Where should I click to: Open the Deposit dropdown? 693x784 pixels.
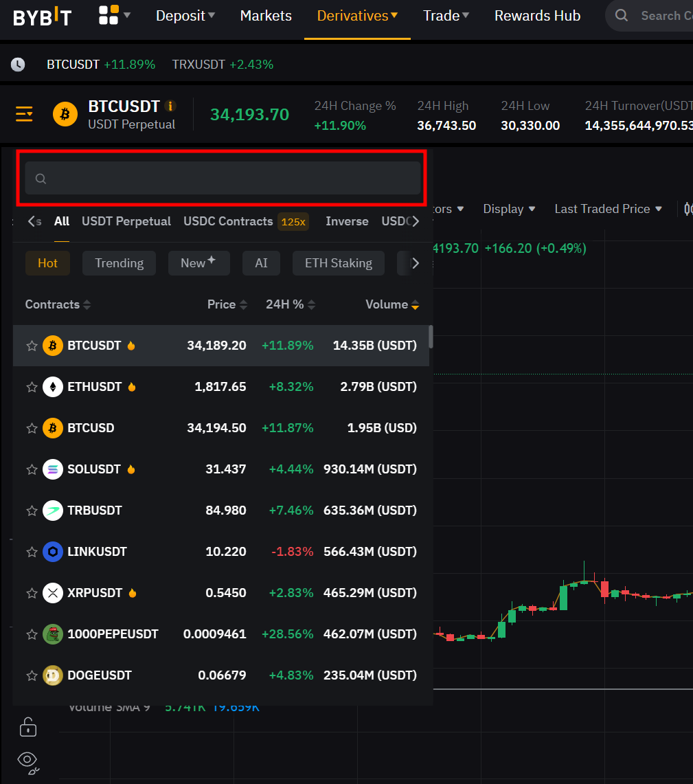pyautogui.click(x=185, y=16)
